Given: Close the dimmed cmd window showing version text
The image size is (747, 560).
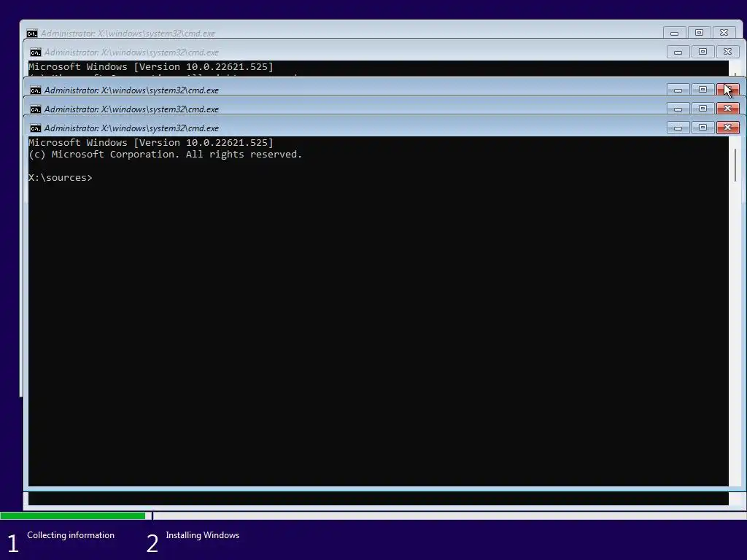Looking at the screenshot, I should click(727, 52).
